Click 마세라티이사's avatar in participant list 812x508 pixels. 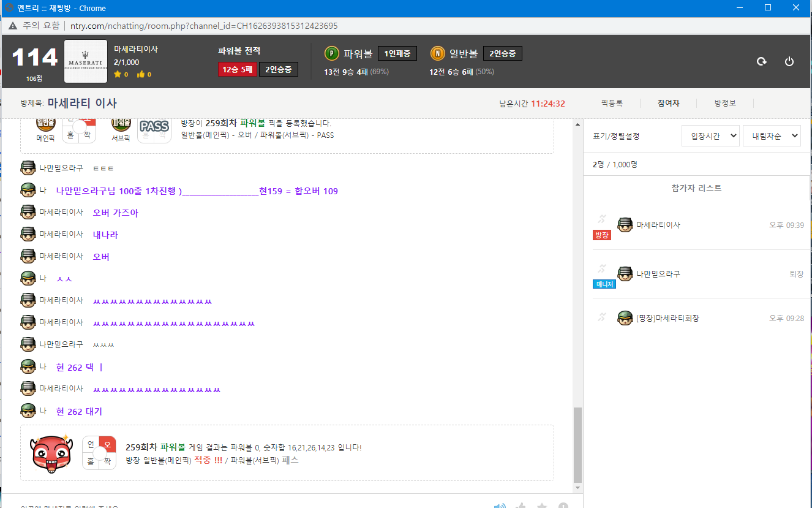pyautogui.click(x=625, y=225)
